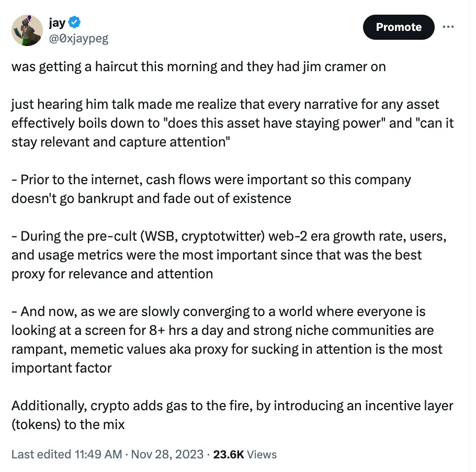Image resolution: width=476 pixels, height=472 pixels.
Task: View edit history via Last edited
Action: coord(41,454)
